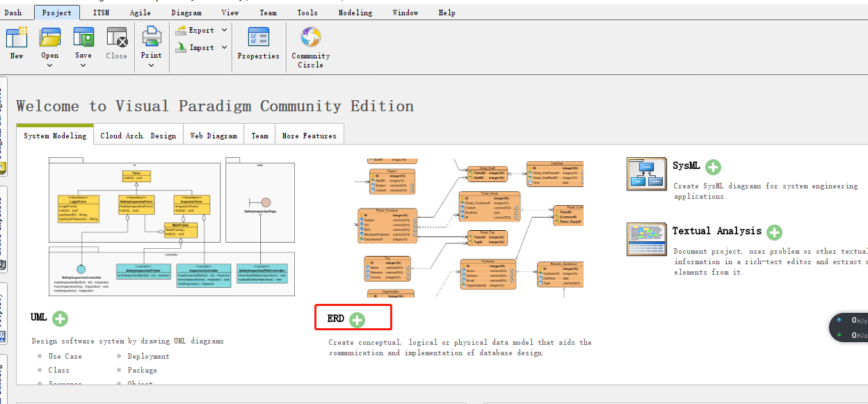Viewport: 868px width, 404px height.
Task: Switch to the Web Diagram tab
Action: [214, 136]
